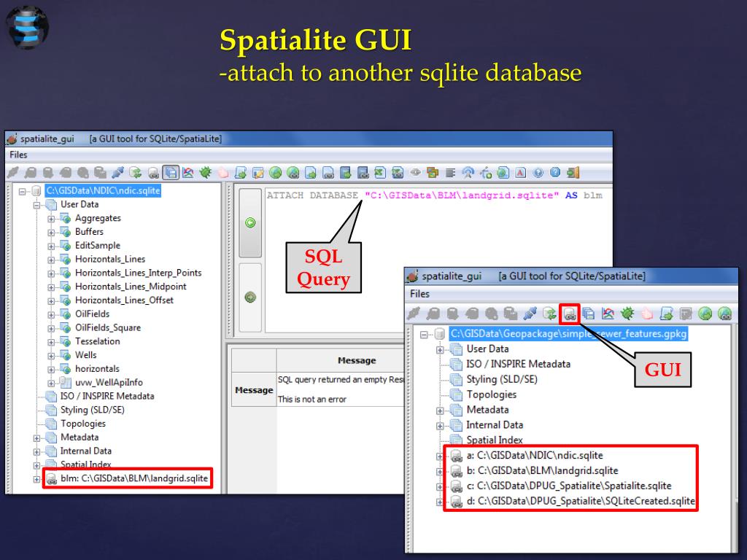Select uvw_WellApiInfo view

point(109,382)
